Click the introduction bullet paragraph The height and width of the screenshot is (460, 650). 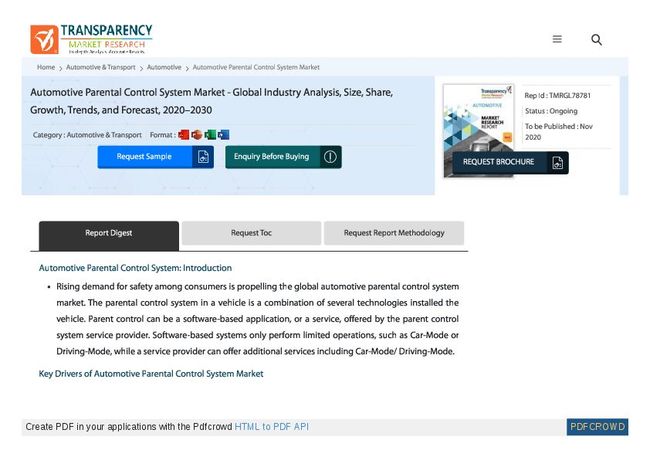(x=257, y=319)
